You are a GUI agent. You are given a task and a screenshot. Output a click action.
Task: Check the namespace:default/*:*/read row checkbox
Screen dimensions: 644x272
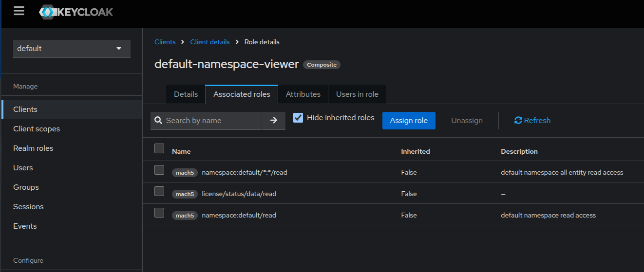(159, 170)
